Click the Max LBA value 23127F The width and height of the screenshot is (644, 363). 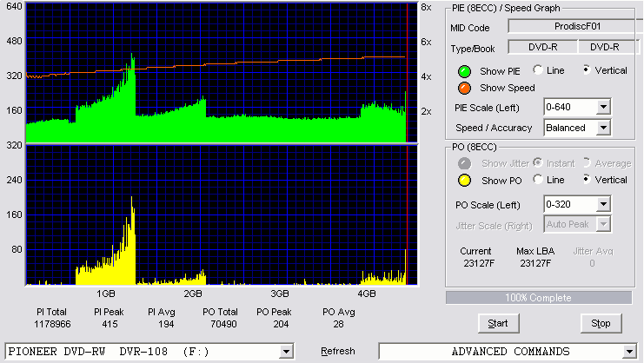tap(535, 263)
